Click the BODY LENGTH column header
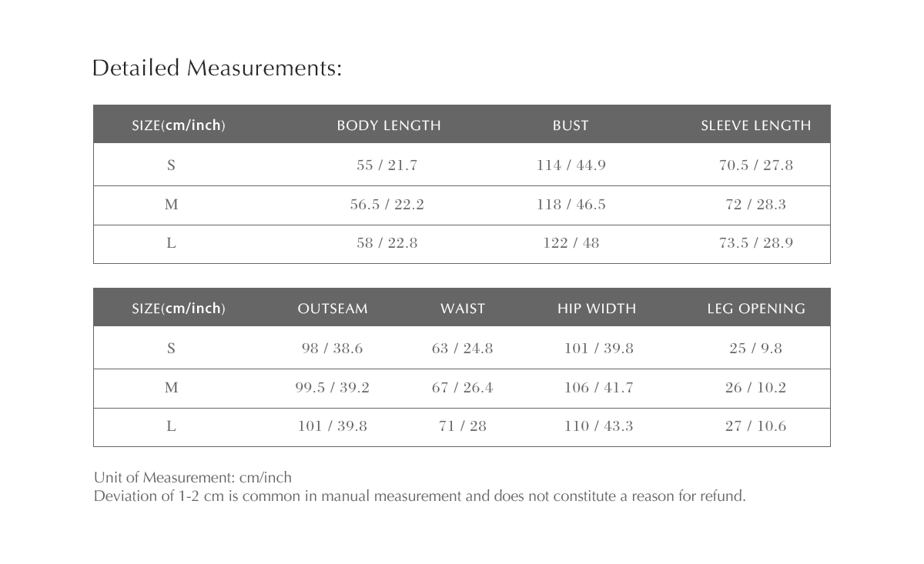Image resolution: width=924 pixels, height=564 pixels. 389,125
